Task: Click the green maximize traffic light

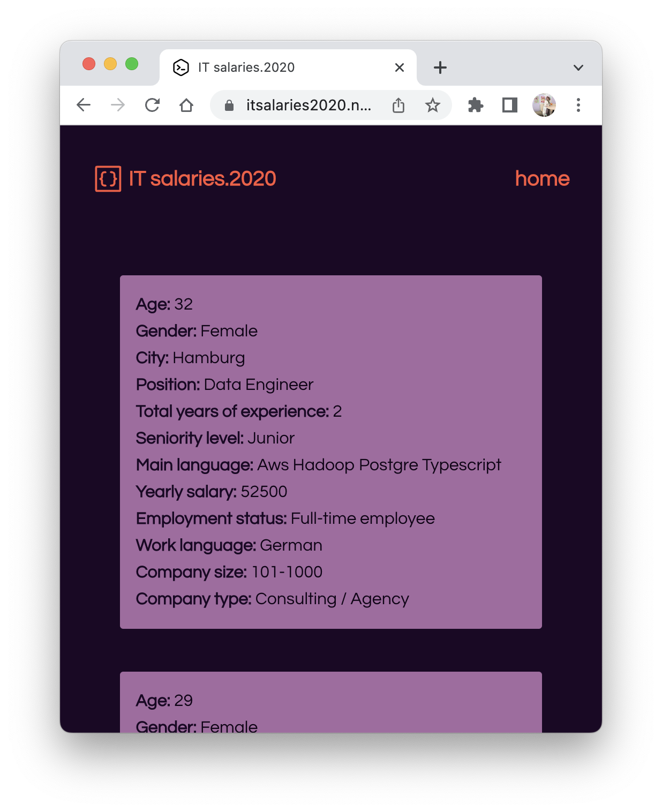Action: pyautogui.click(x=132, y=63)
